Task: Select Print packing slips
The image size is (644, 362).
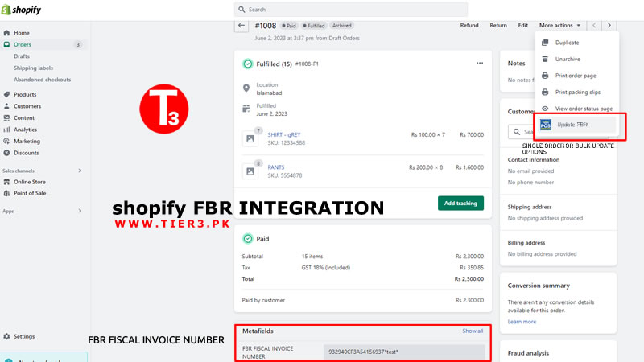Action: [576, 92]
